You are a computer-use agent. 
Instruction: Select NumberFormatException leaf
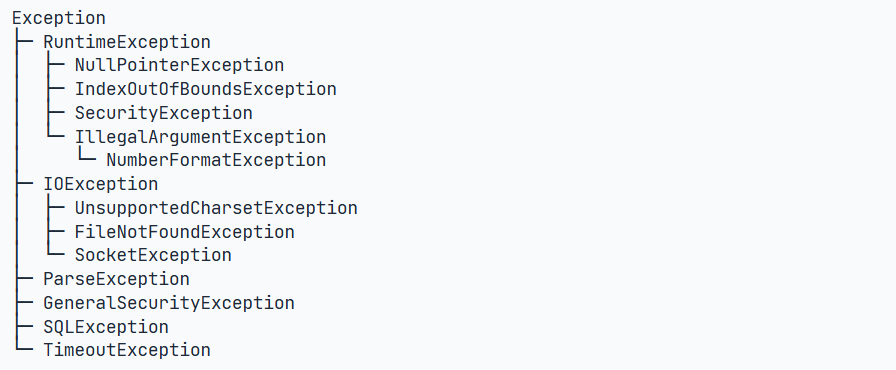[x=216, y=160]
